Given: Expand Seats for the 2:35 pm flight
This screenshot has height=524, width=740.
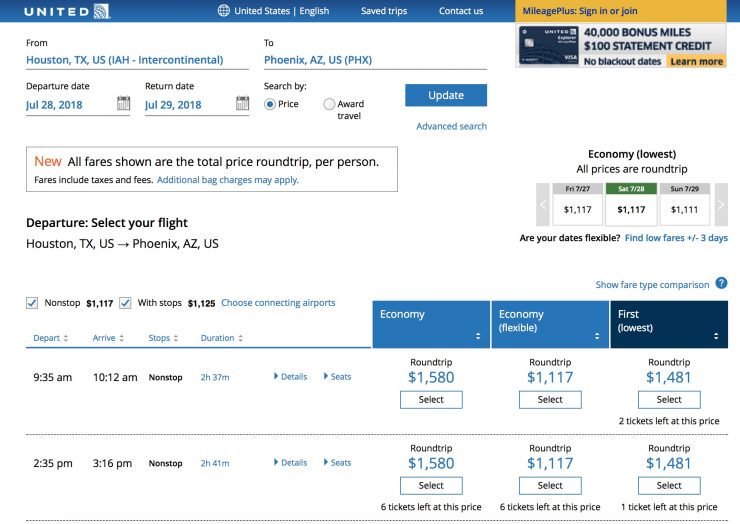Looking at the screenshot, I should (337, 463).
